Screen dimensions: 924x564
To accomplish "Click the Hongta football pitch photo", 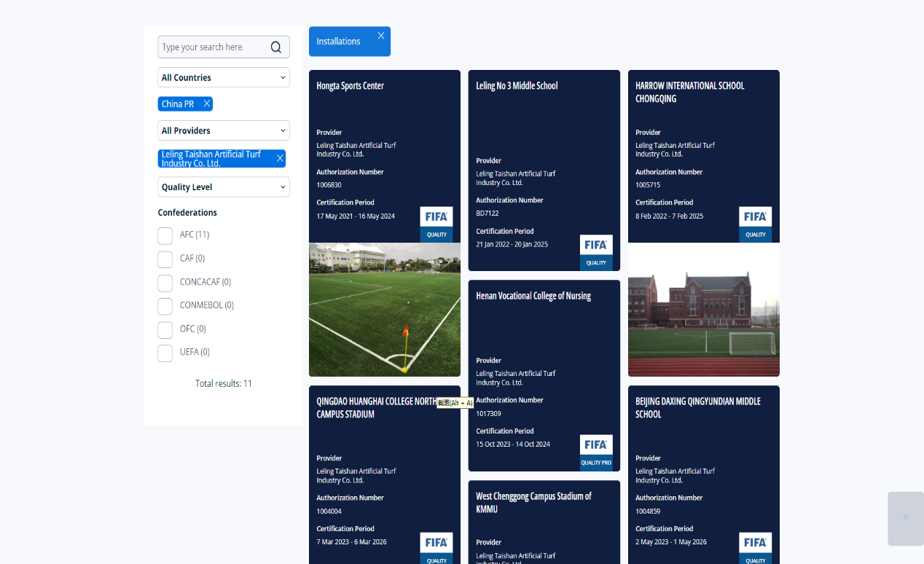I will pyautogui.click(x=385, y=310).
